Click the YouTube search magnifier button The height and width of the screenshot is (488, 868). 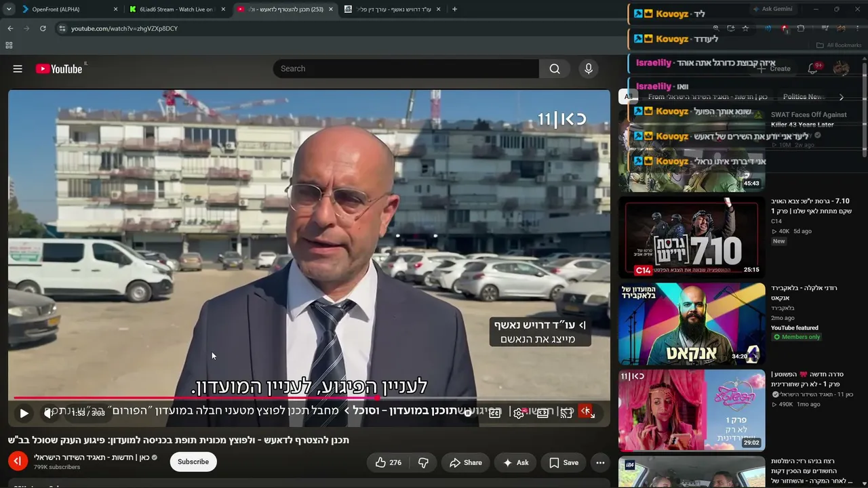[555, 68]
